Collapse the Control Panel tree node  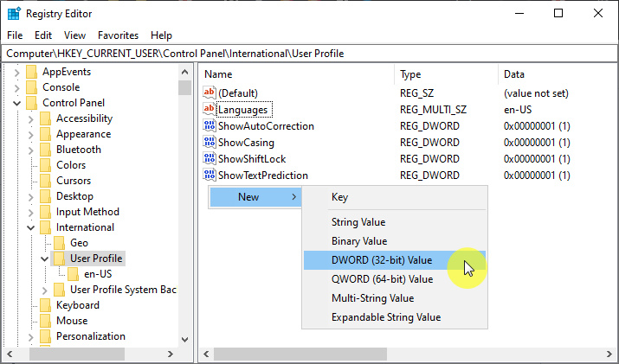pyautogui.click(x=17, y=103)
